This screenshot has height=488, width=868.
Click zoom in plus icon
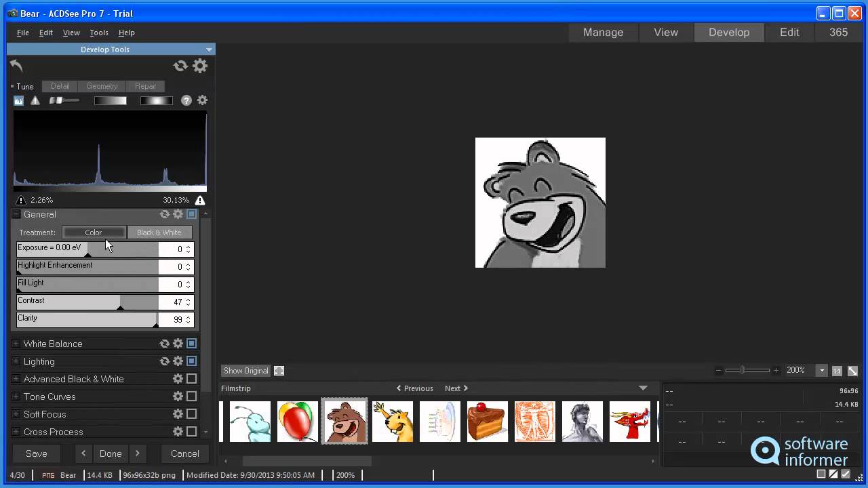[776, 371]
